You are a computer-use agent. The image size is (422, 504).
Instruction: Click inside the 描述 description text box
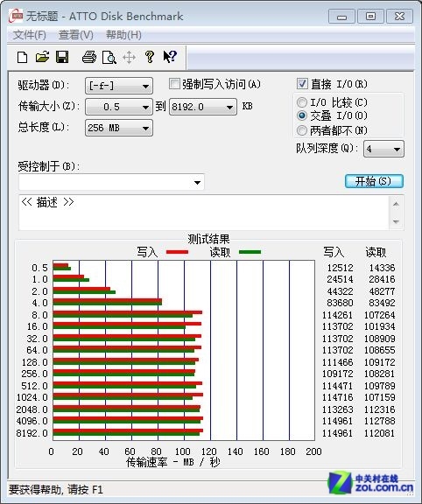pos(204,213)
